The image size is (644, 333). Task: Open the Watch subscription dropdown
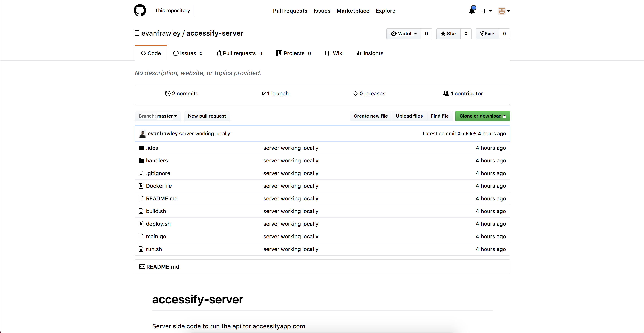404,34
